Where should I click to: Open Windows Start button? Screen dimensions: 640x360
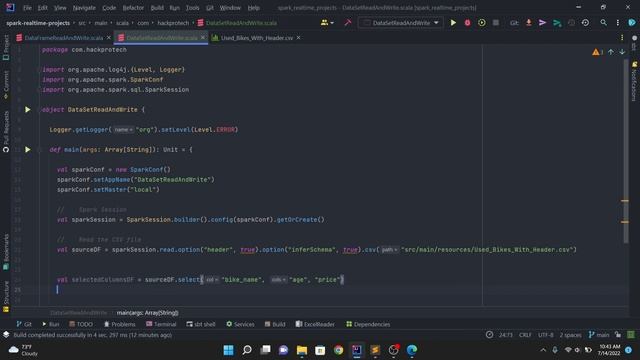tap(229, 350)
